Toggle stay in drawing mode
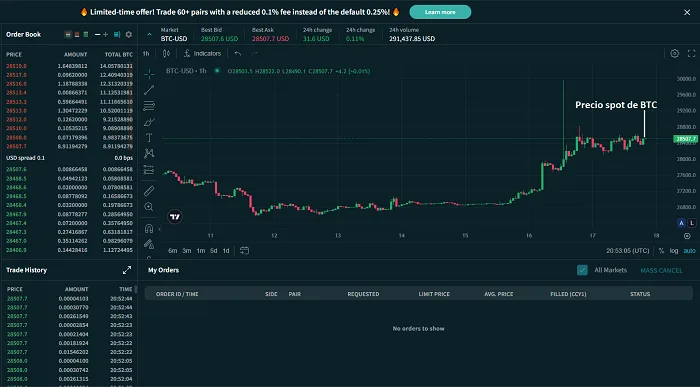 click(x=149, y=244)
